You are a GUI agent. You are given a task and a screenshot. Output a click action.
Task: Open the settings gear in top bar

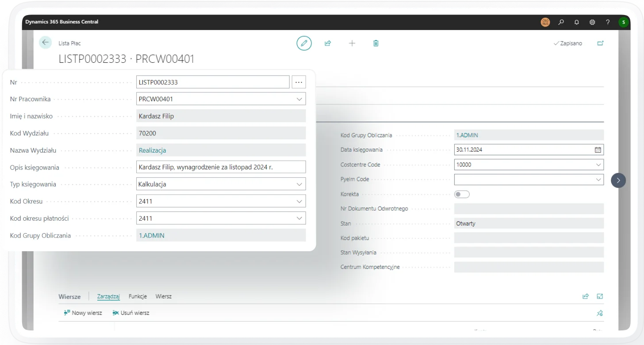[592, 22]
